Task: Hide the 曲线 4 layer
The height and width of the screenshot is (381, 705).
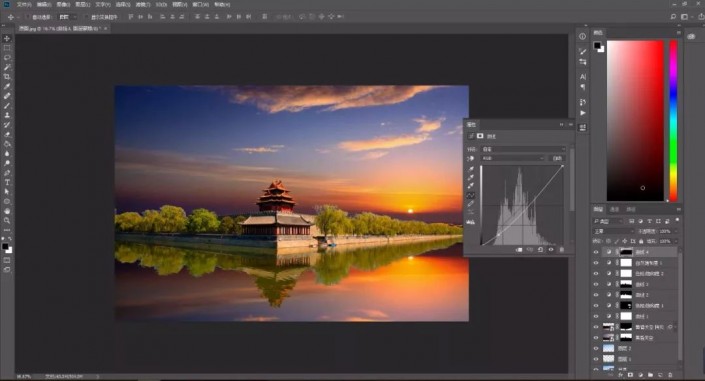Action: (x=596, y=252)
